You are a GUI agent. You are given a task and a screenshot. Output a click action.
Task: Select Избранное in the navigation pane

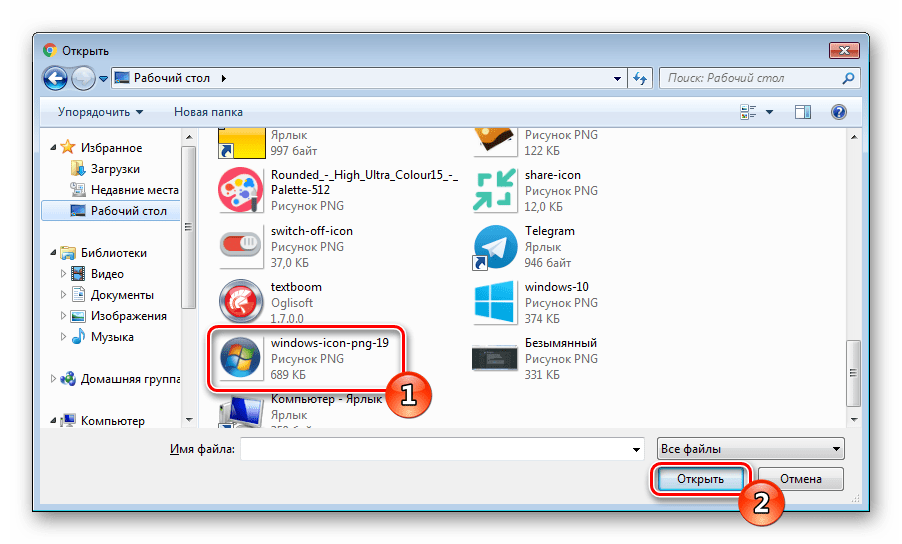coord(111,148)
